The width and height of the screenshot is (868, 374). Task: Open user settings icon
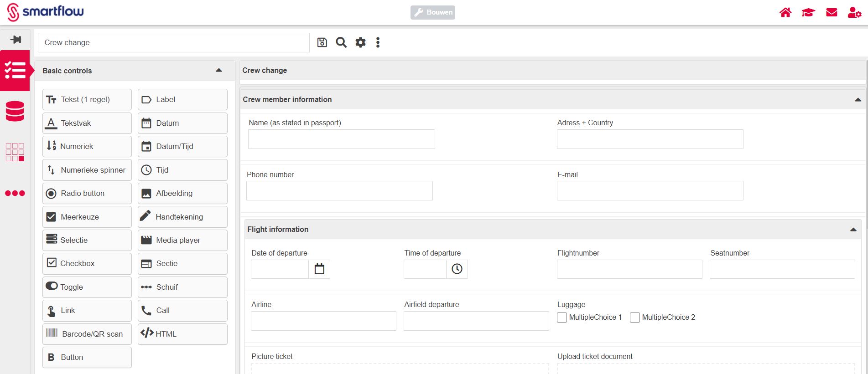(x=854, y=12)
